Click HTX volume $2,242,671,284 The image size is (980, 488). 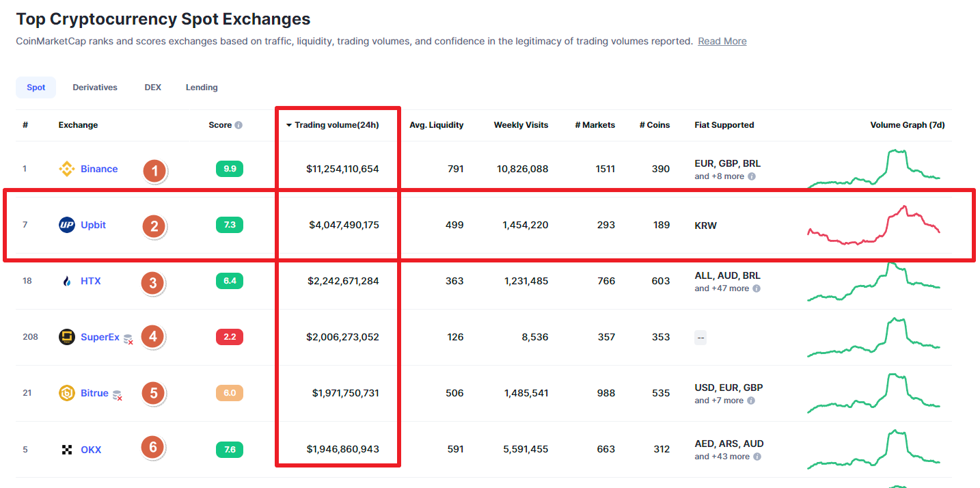coord(344,281)
